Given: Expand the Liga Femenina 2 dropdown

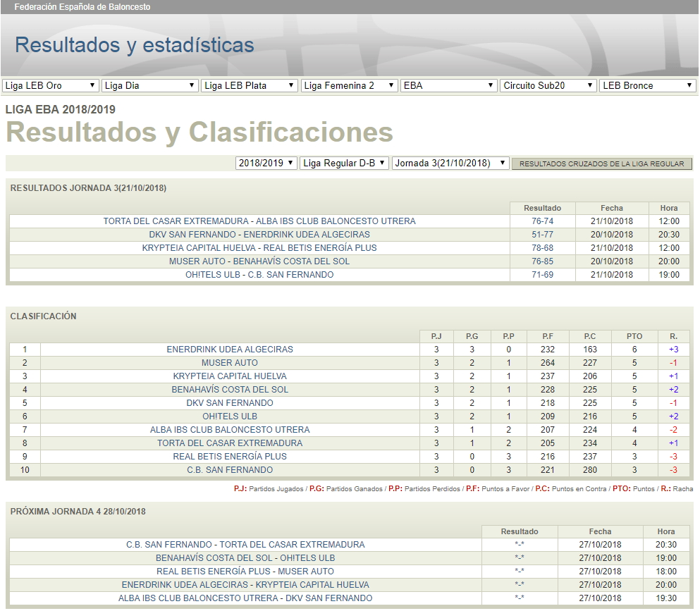Looking at the screenshot, I should (x=348, y=85).
